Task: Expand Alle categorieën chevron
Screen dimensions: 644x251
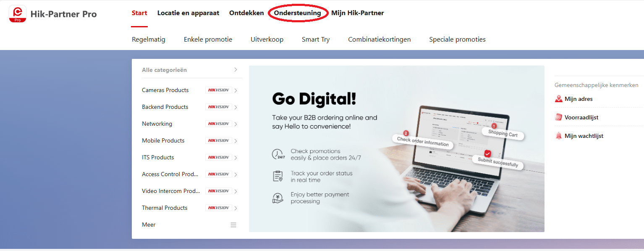Action: click(236, 70)
